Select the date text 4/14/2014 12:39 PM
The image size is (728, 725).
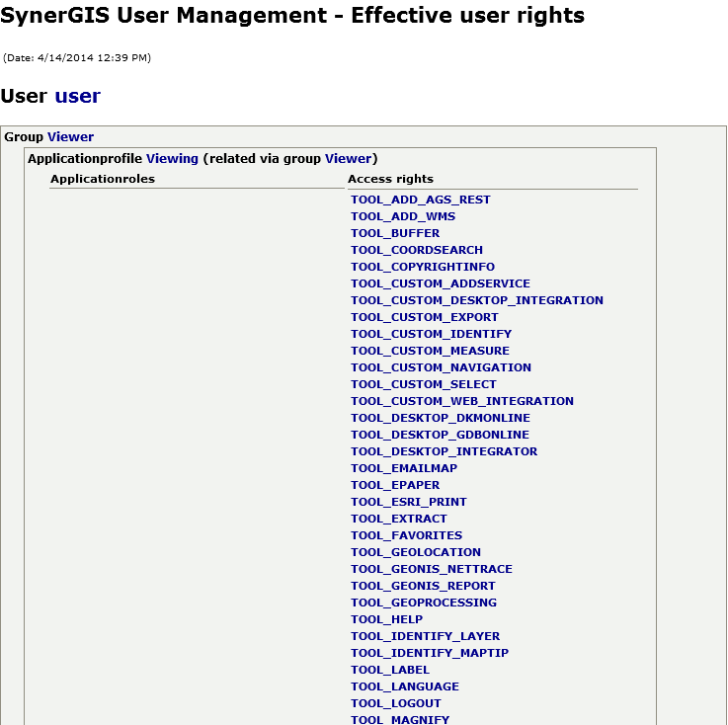pos(93,57)
